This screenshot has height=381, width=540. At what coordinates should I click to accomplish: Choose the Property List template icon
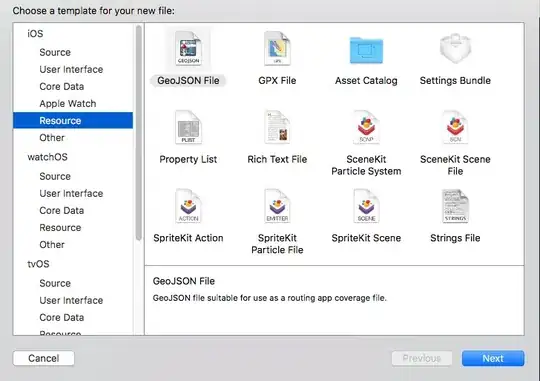188,127
